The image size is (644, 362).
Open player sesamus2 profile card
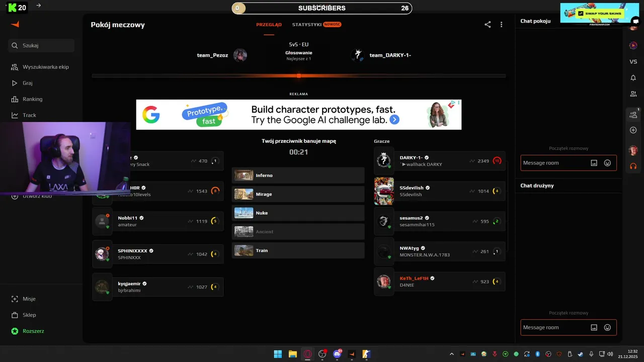point(450,221)
